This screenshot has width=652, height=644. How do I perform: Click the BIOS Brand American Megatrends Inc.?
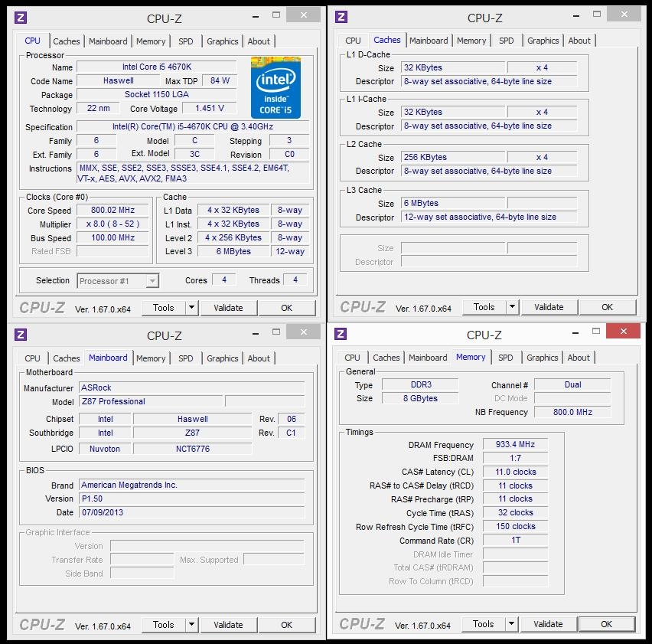click(x=191, y=485)
